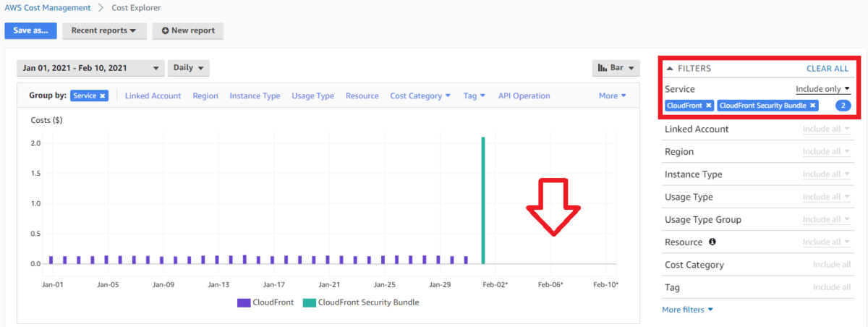Click the Save as button
868x327 pixels.
click(30, 31)
